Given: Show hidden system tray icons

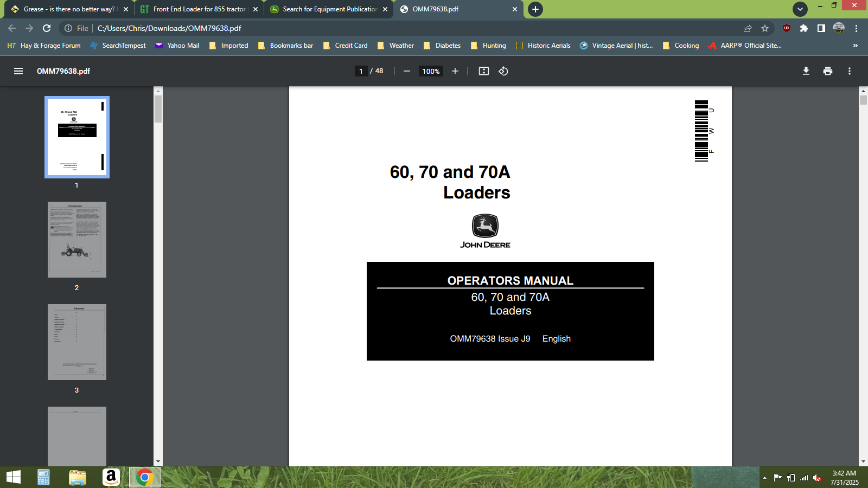Looking at the screenshot, I should [x=764, y=478].
